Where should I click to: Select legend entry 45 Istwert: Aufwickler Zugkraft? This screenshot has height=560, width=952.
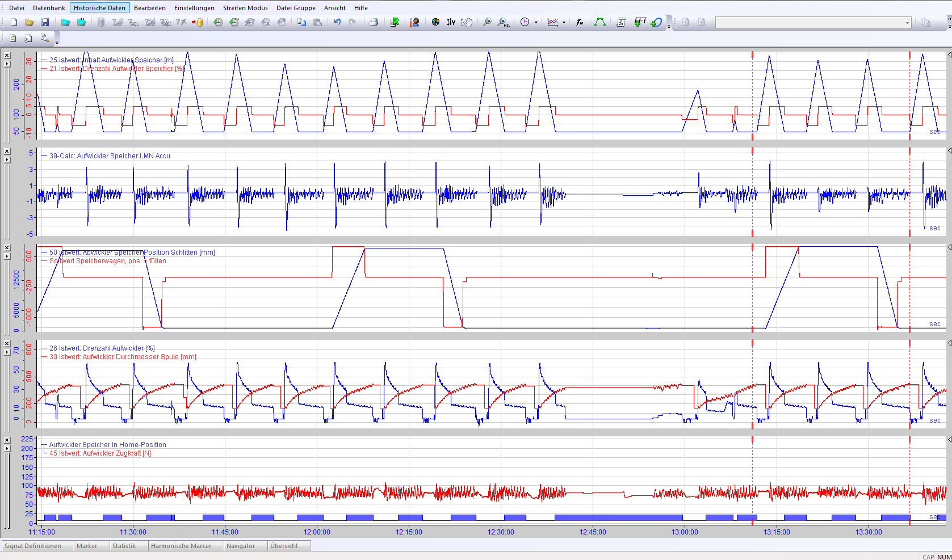pos(99,453)
